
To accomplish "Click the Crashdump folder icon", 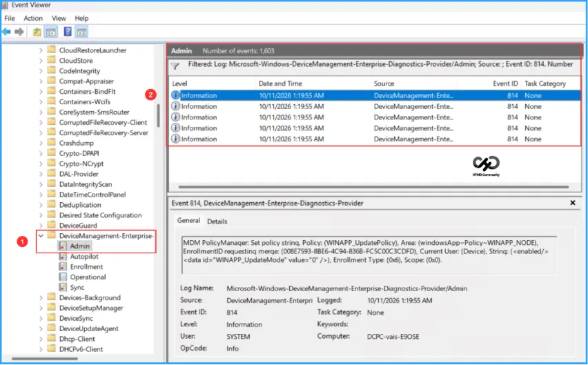I will [52, 143].
